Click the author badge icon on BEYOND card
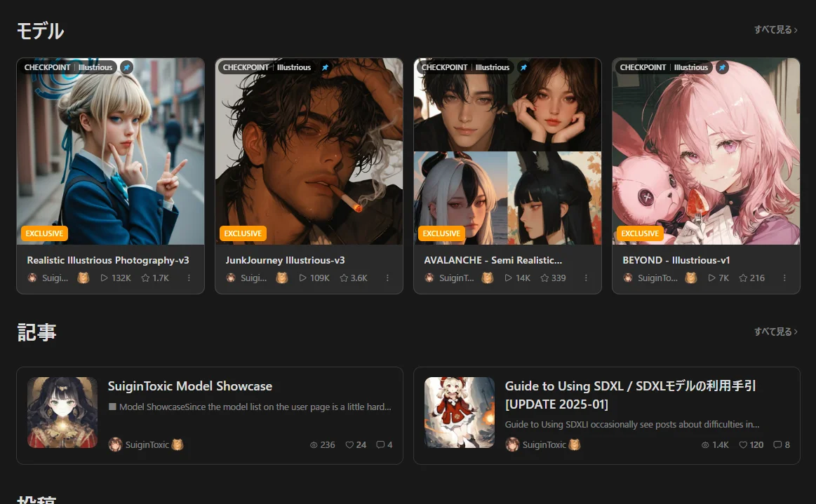This screenshot has height=504, width=816. point(691,278)
